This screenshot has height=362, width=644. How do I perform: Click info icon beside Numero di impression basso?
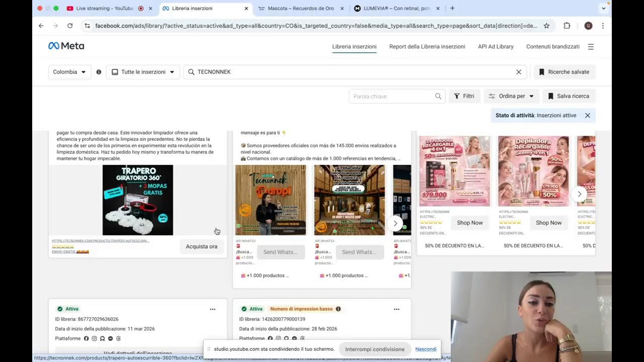point(338,309)
